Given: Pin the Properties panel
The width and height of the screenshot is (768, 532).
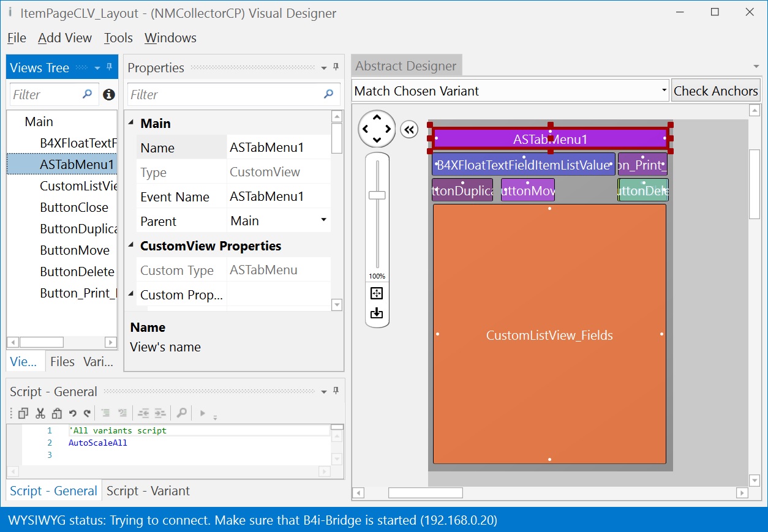Looking at the screenshot, I should tap(336, 67).
